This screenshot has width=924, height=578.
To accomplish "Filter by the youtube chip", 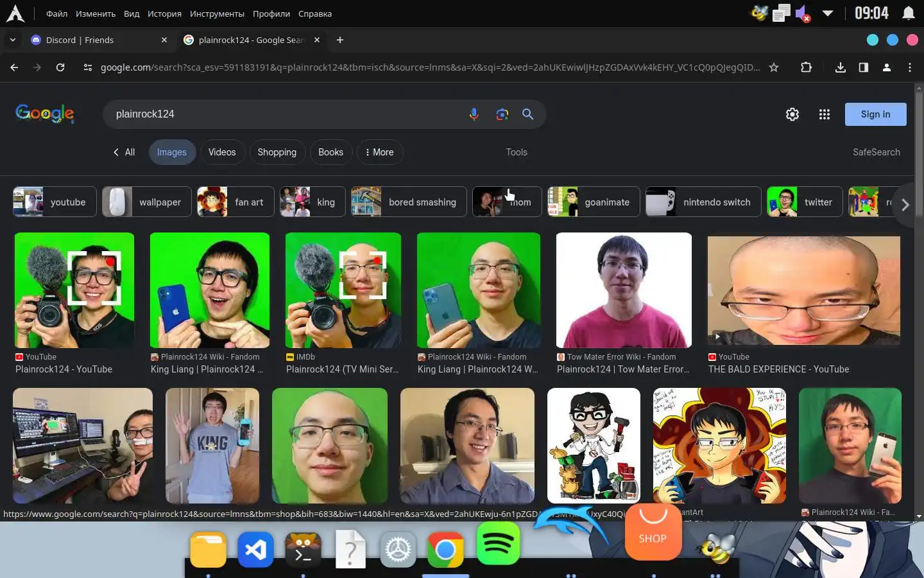I will point(55,202).
